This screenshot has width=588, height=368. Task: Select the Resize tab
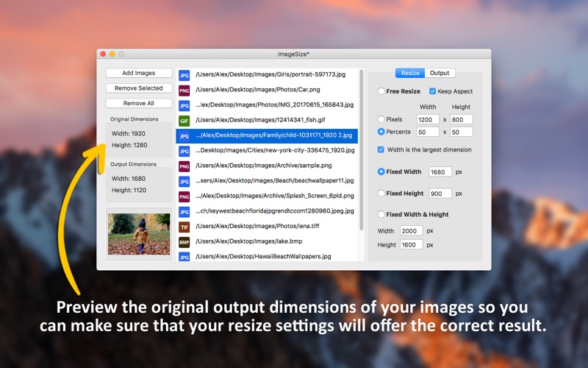(410, 73)
